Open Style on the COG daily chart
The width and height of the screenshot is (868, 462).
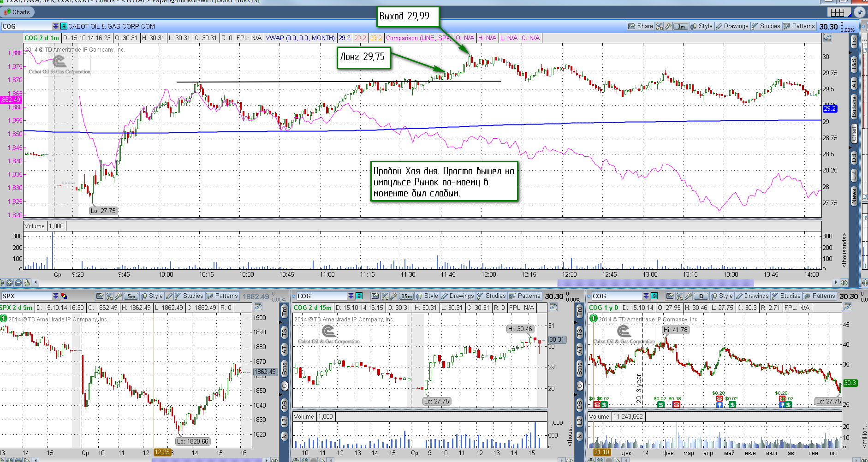point(722,296)
